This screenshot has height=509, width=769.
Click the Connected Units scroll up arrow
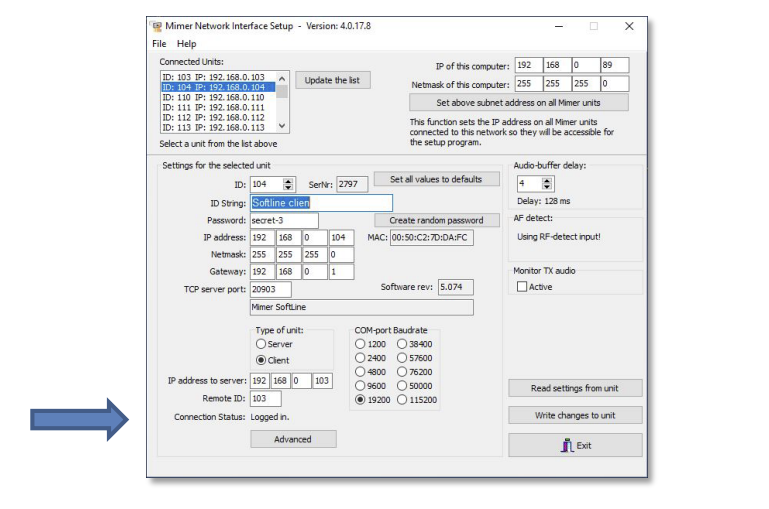tap(282, 78)
